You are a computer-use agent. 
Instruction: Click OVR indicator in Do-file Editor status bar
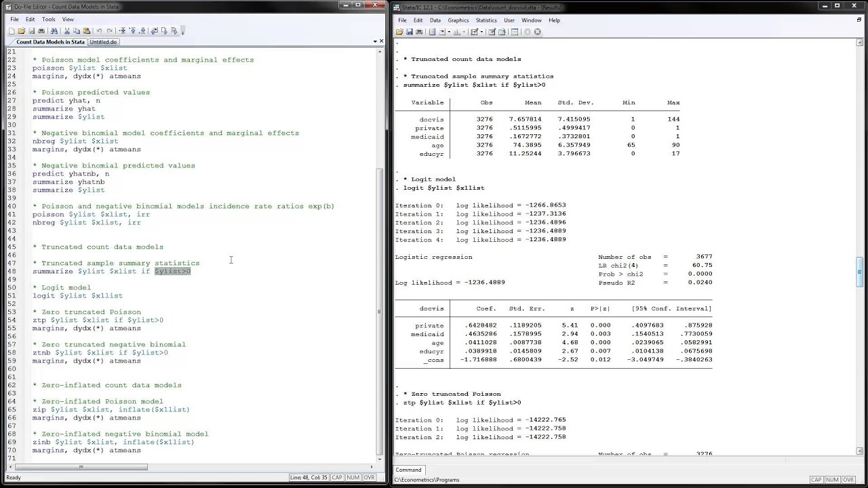(369, 478)
